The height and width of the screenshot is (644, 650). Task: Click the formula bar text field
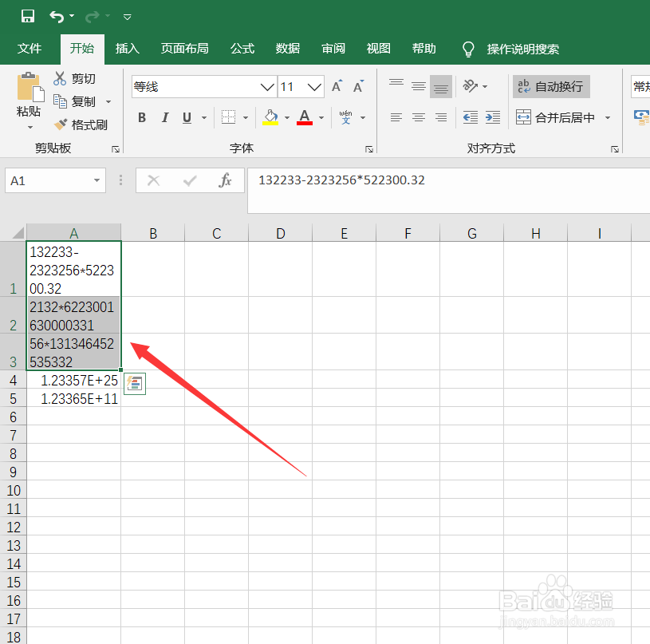point(448,191)
